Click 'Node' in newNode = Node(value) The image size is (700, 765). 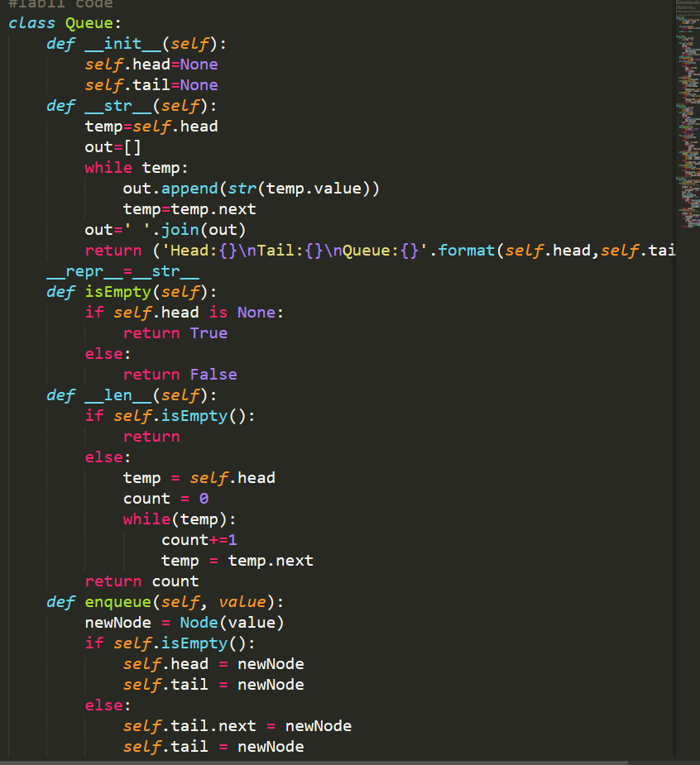199,623
